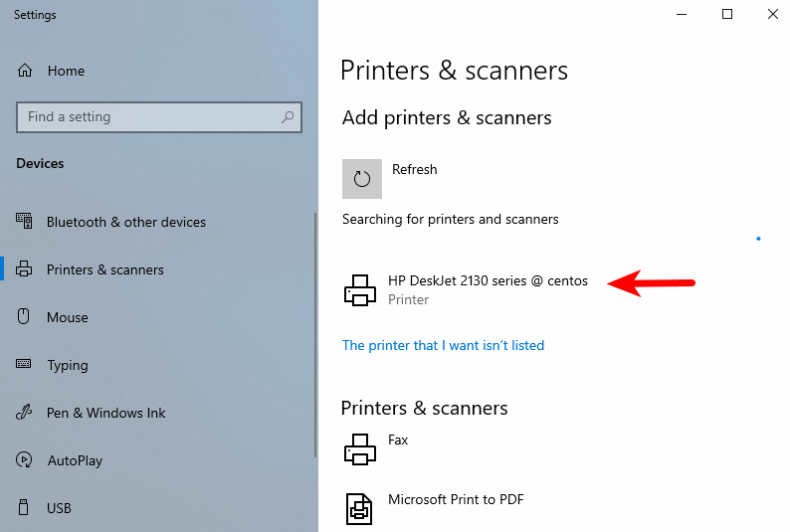Click the Home icon in sidebar
This screenshot has height=532, width=790.
click(26, 71)
